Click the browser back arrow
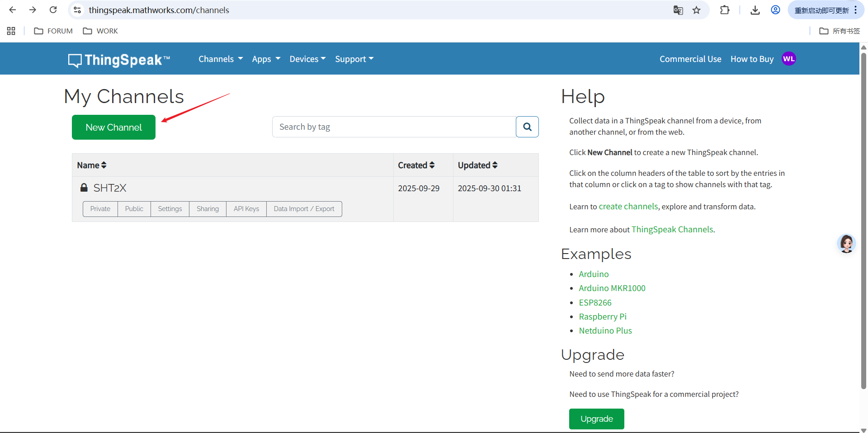 point(12,10)
